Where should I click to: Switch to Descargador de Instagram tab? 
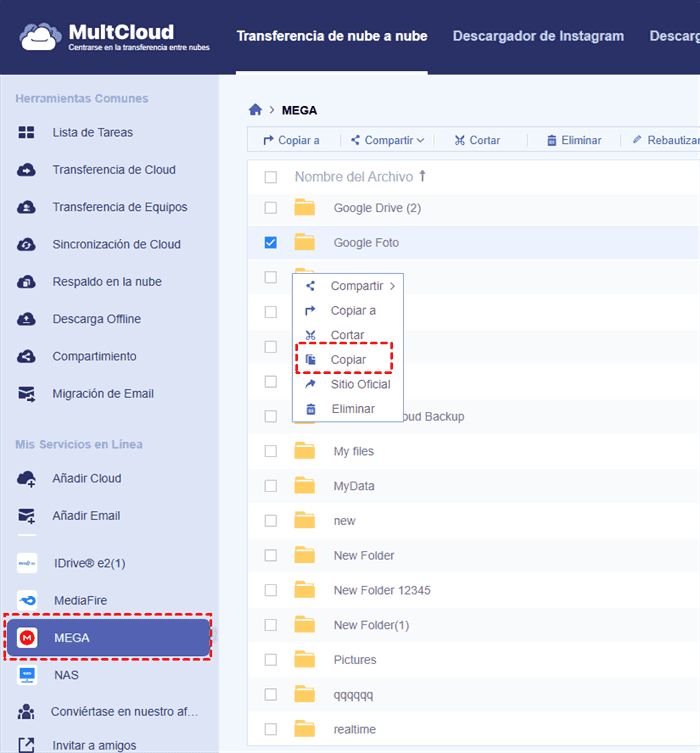pos(538,36)
